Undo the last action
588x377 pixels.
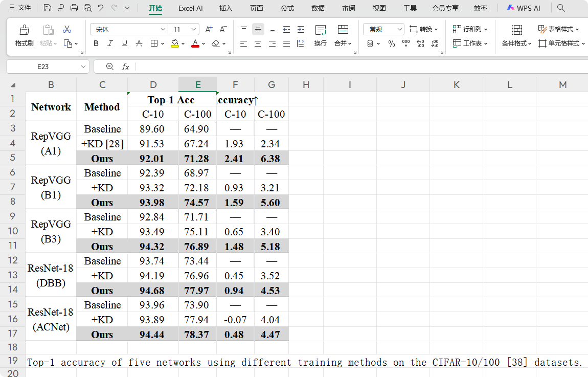coord(101,8)
